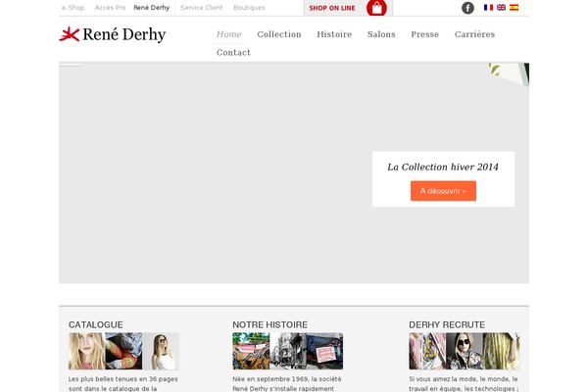Click text 'Si vous aimez la mode, le monde, le'
Screen dimensions: 588x392
pyautogui.click(x=464, y=379)
